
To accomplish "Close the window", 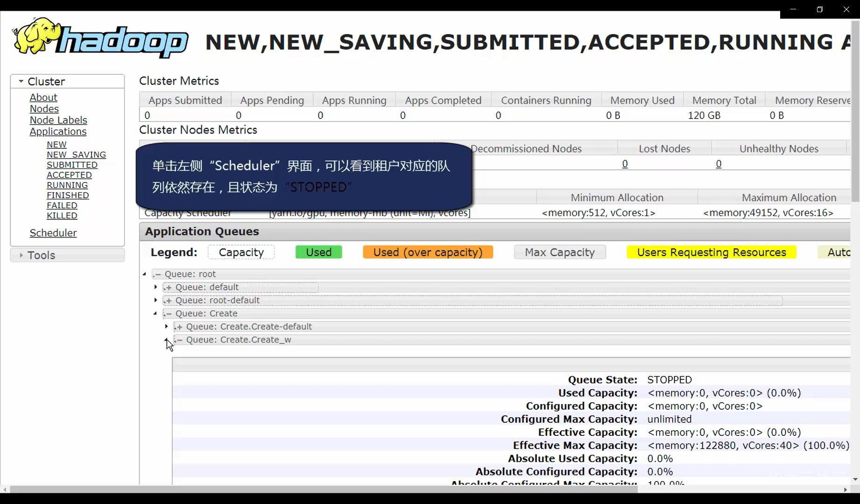I will point(846,9).
